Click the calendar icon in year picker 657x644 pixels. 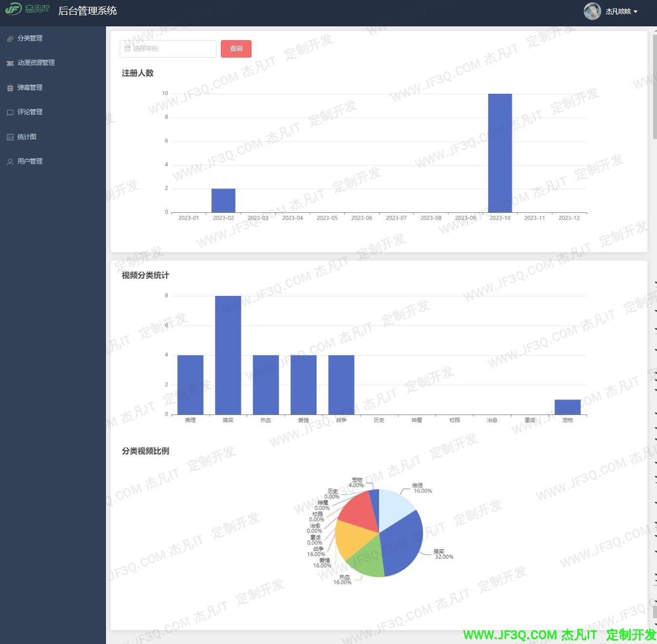coord(127,49)
